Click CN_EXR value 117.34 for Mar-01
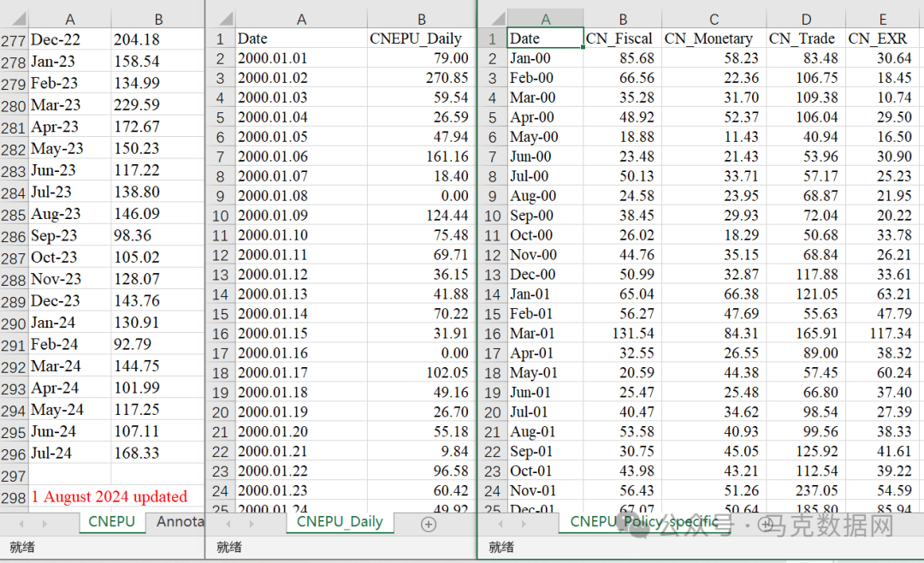 pyautogui.click(x=883, y=334)
